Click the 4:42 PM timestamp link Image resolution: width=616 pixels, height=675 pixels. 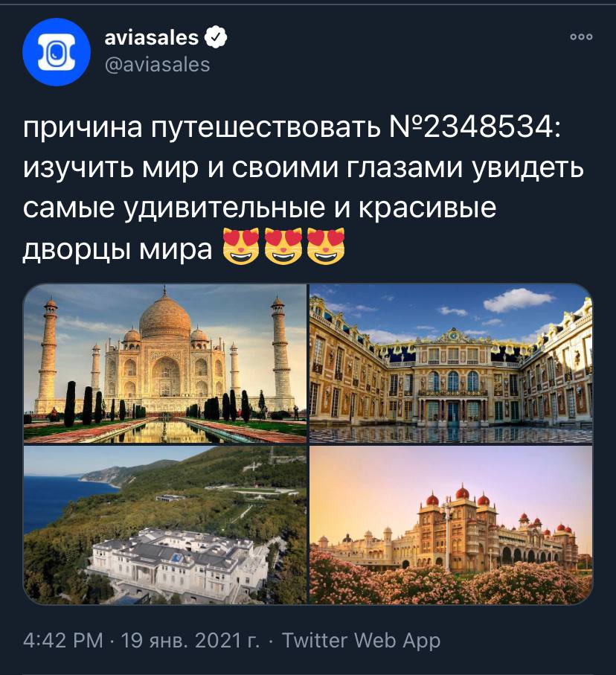pyautogui.click(x=62, y=640)
